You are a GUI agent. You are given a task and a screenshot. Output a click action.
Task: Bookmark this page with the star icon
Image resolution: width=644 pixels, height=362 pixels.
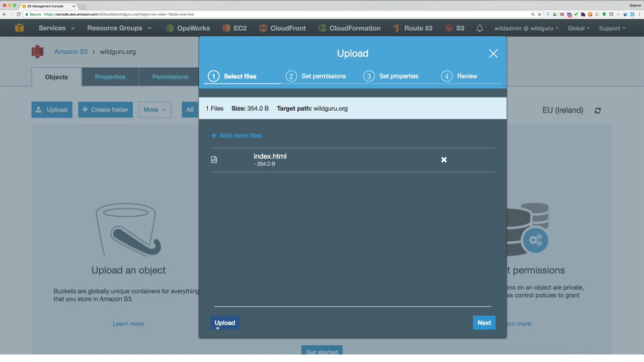coord(539,14)
